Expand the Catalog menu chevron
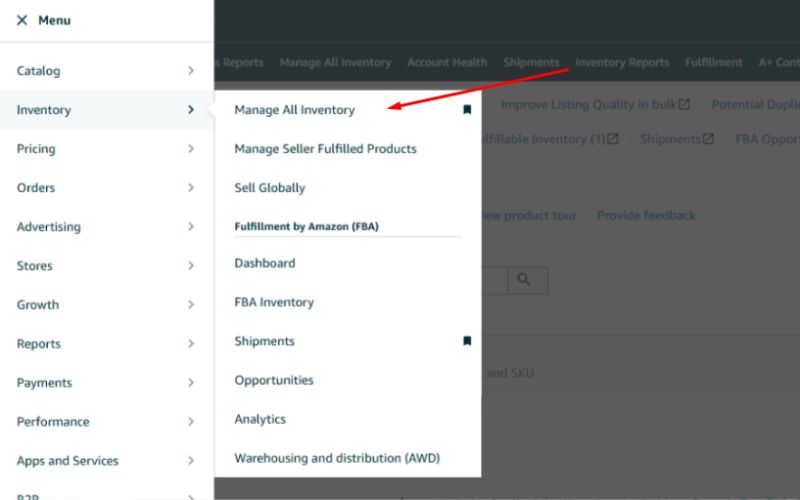Viewport: 800px width, 500px height. [191, 70]
